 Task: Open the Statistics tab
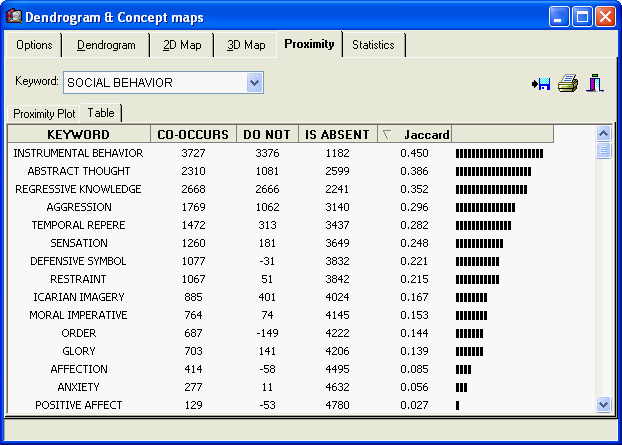(373, 45)
